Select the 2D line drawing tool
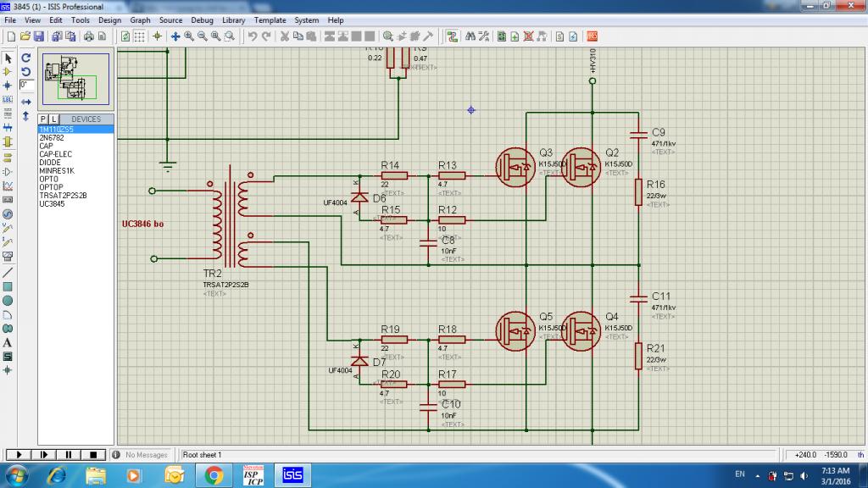This screenshot has height=488, width=868. (x=8, y=272)
